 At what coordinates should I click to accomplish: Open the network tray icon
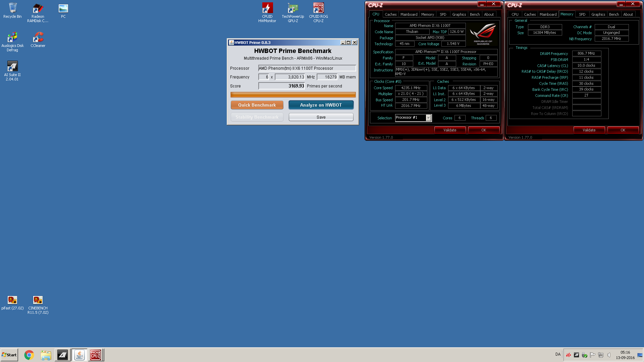point(600,355)
